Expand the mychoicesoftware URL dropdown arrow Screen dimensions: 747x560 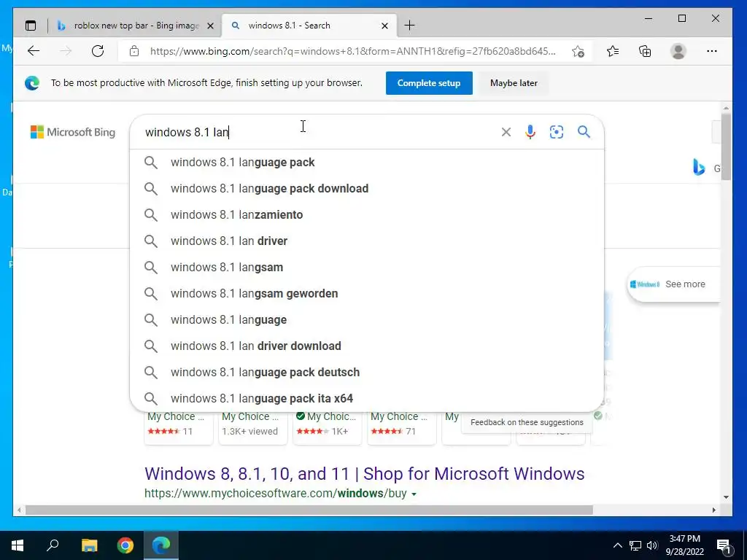[414, 494]
